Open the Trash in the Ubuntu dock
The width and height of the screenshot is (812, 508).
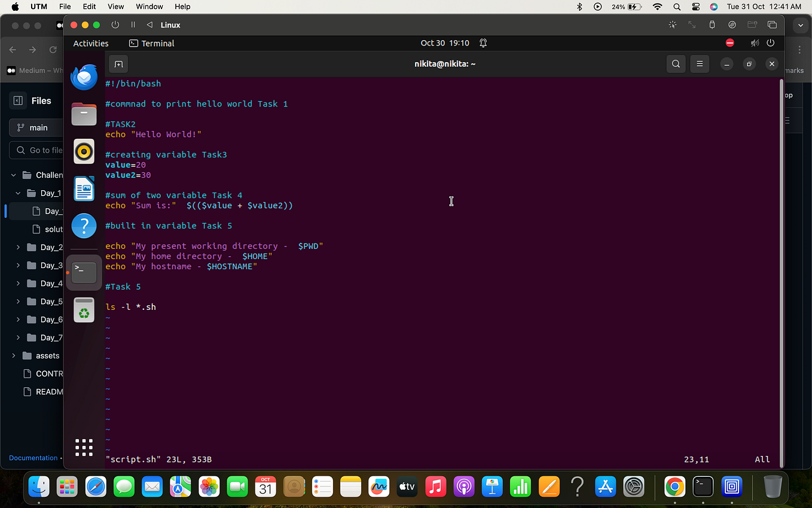pos(84,309)
